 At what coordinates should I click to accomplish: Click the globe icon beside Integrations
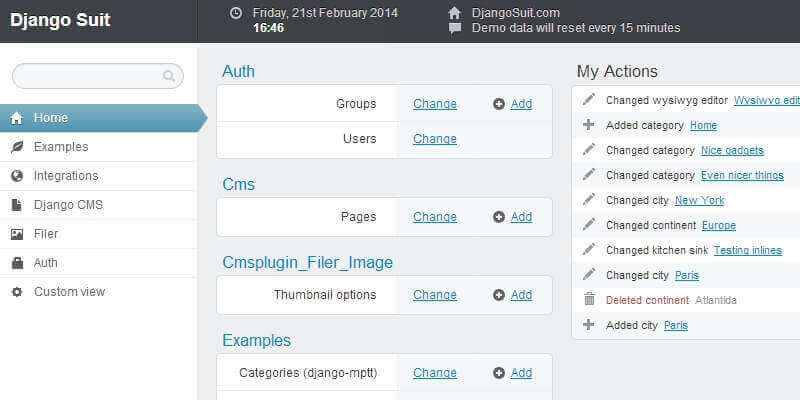click(x=16, y=176)
